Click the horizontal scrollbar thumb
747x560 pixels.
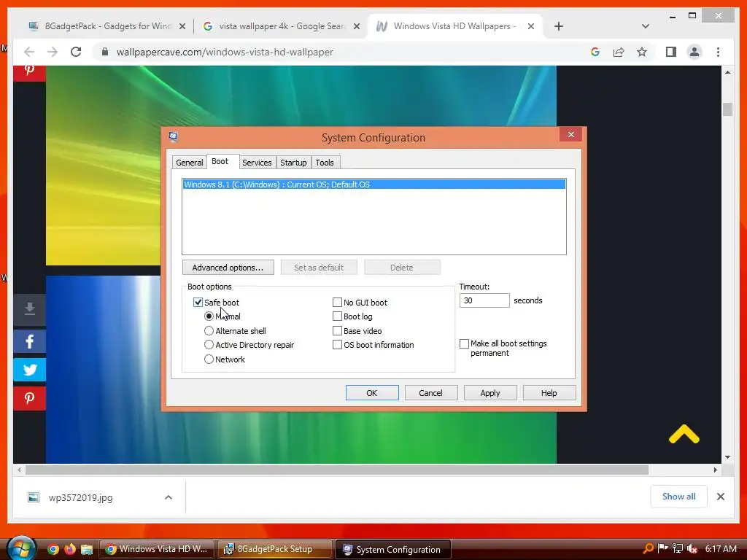tap(337, 470)
